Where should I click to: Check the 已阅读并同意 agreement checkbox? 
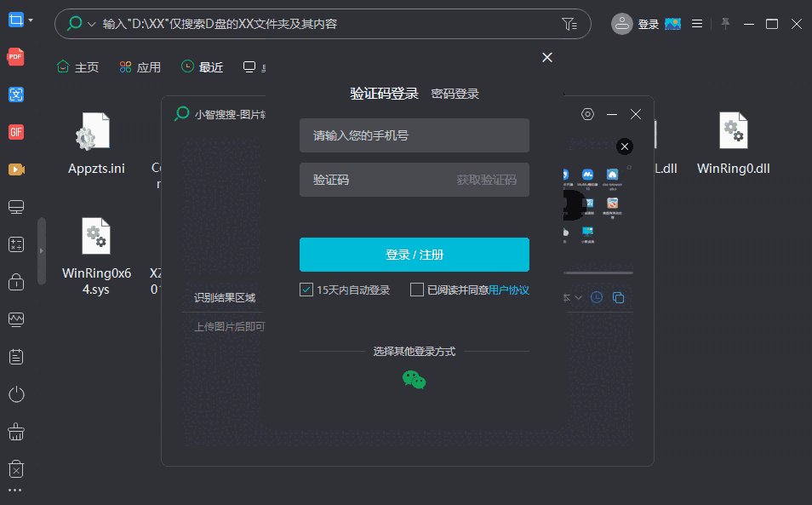417,290
